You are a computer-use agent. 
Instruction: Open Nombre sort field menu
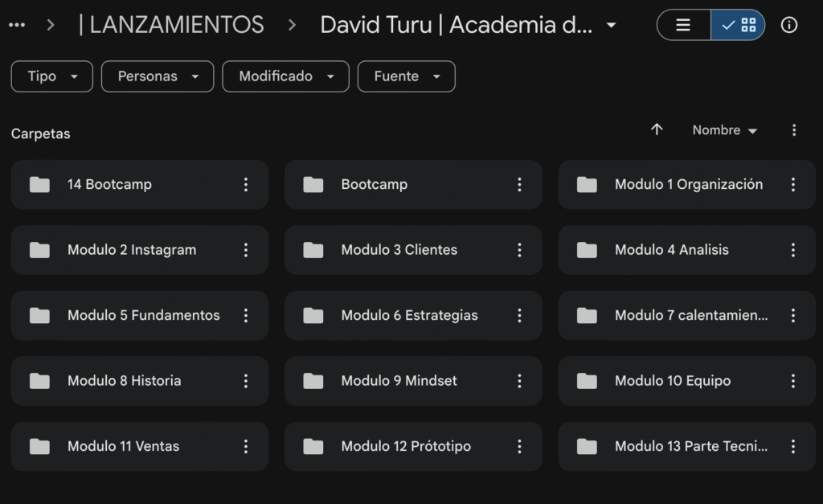pyautogui.click(x=724, y=130)
